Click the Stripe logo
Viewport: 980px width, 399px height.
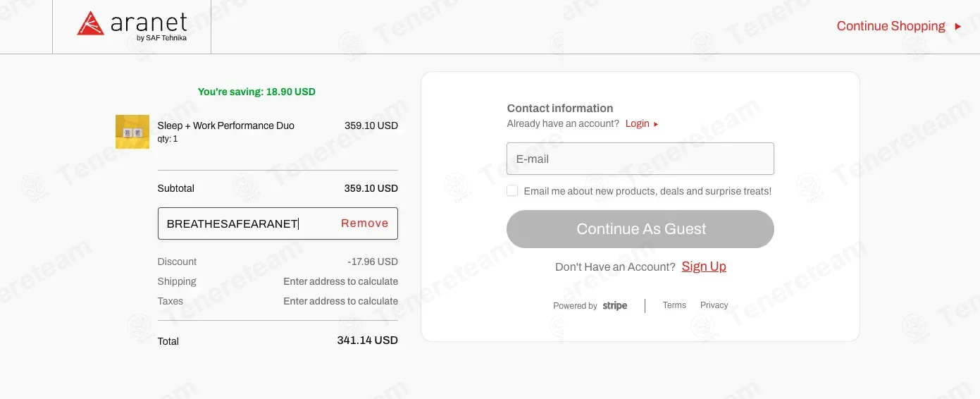coord(615,306)
